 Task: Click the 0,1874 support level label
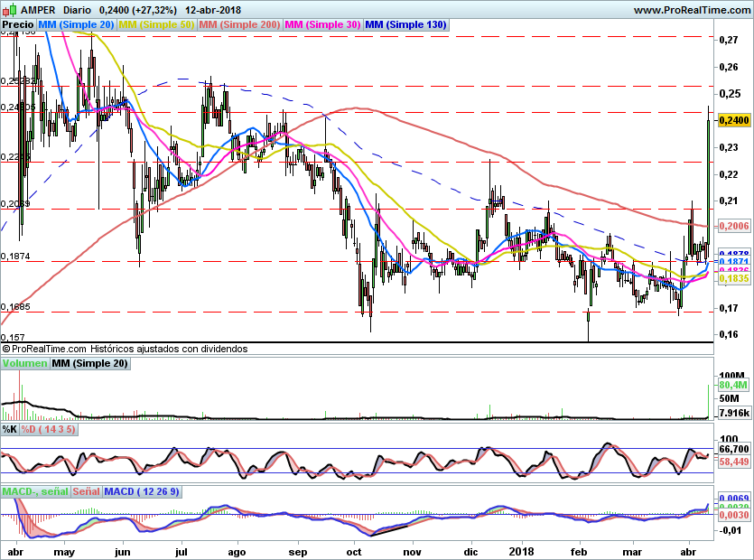pyautogui.click(x=15, y=257)
